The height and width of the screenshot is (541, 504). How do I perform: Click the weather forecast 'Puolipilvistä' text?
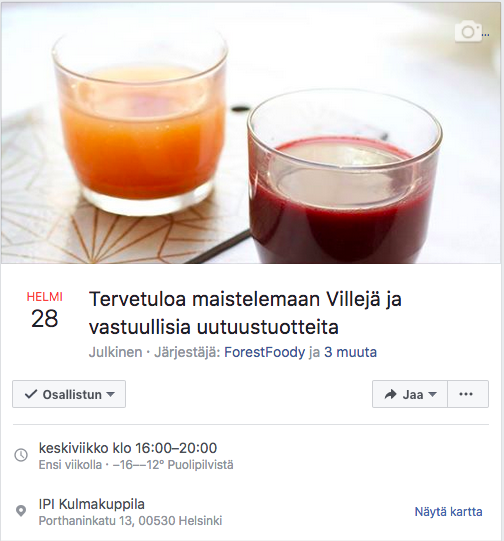click(200, 465)
